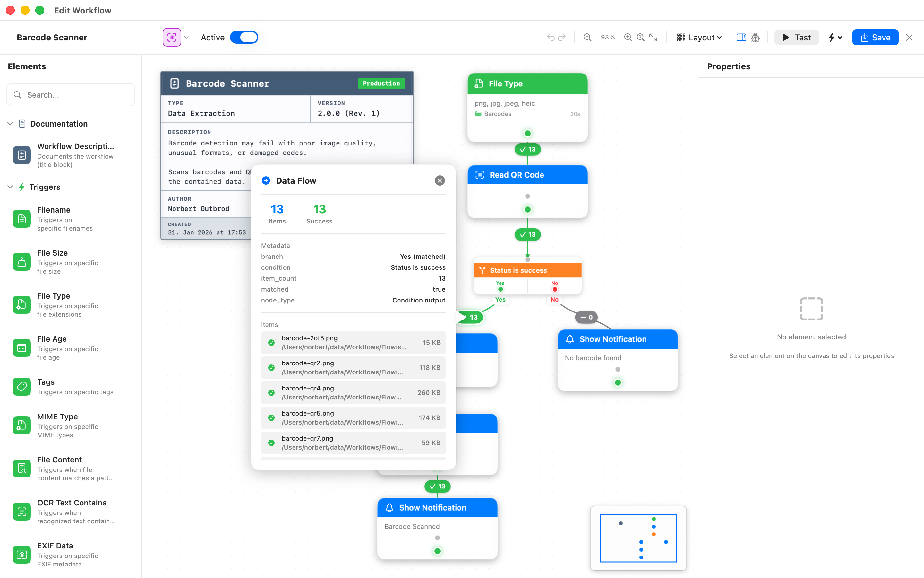Select the OCR Text Contains trigger
The height and width of the screenshot is (578, 924).
click(71, 512)
